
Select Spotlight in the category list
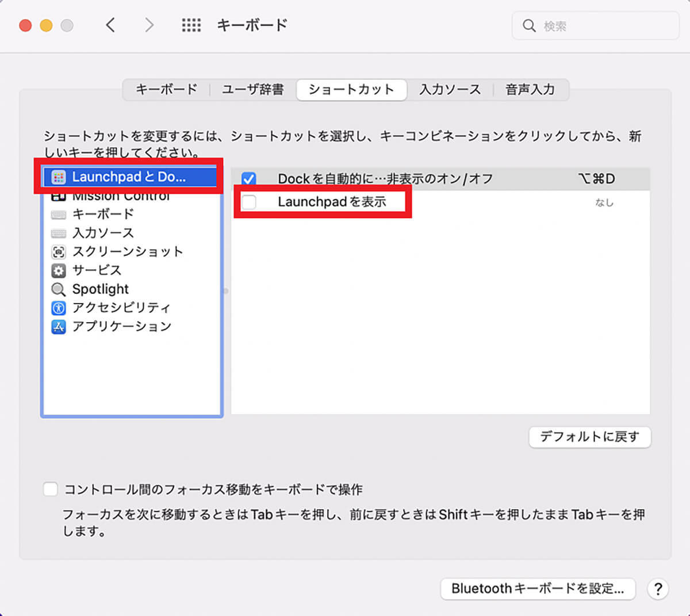coord(132,289)
